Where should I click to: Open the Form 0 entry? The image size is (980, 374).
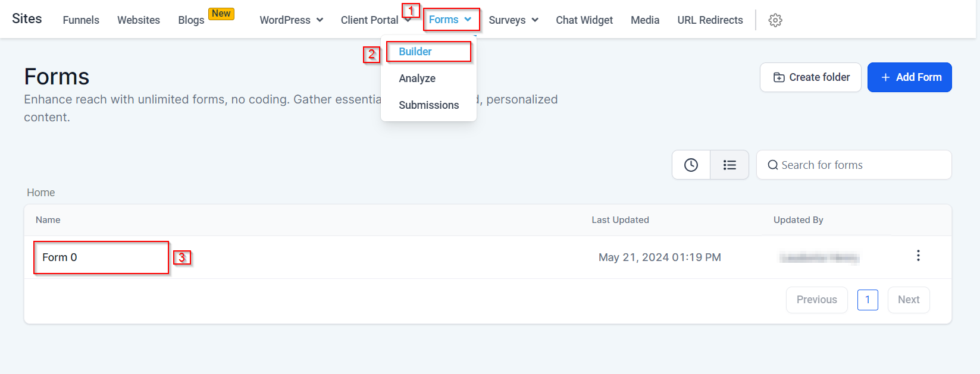[60, 257]
